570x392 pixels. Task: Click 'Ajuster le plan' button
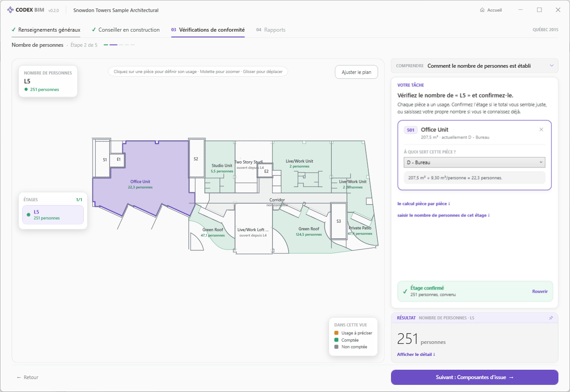(356, 72)
